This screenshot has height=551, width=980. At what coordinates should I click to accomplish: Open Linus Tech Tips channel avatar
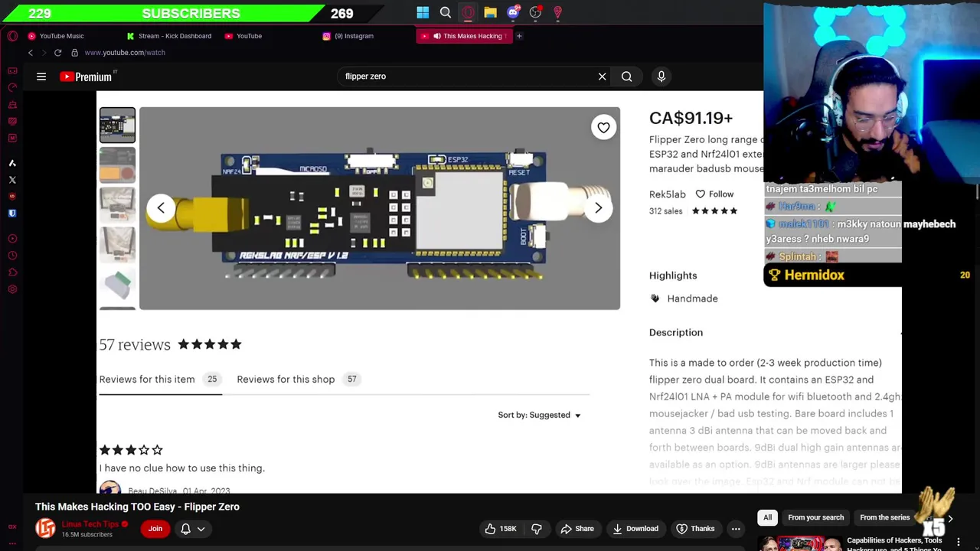(x=45, y=529)
